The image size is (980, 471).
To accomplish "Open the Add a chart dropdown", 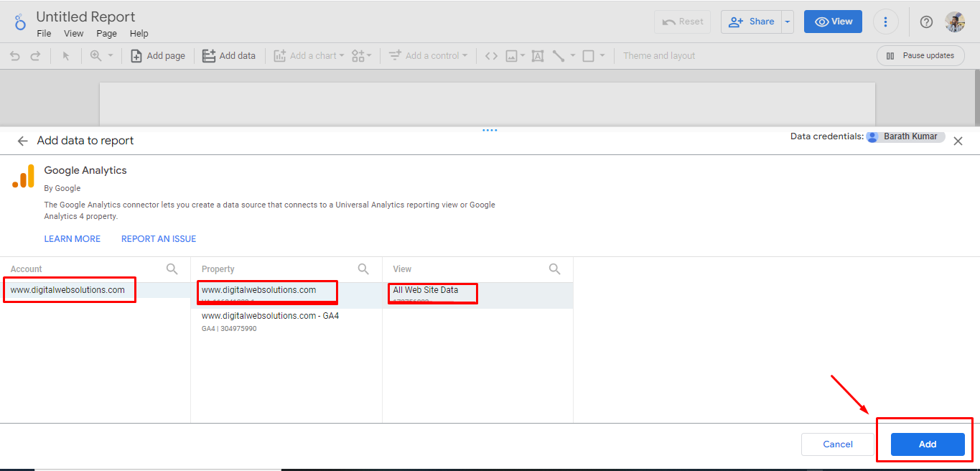I will click(309, 56).
